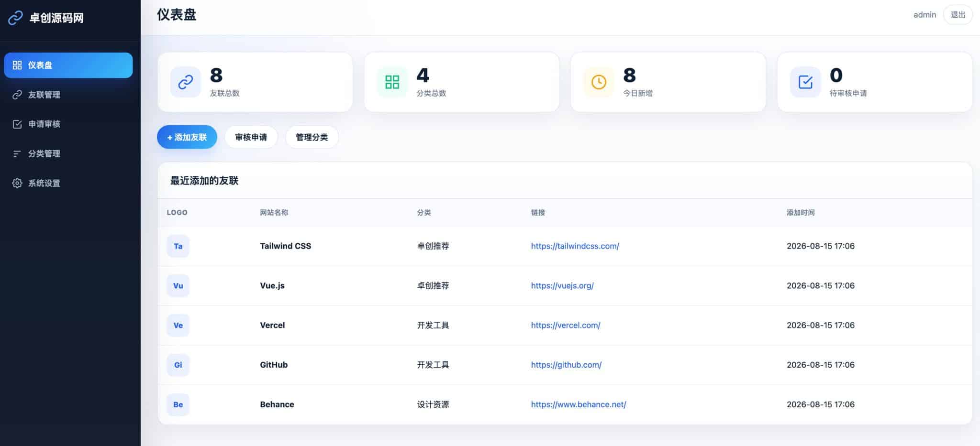The height and width of the screenshot is (446, 980).
Task: Click the 卓创源码网 site title
Action: pyautogui.click(x=56, y=18)
